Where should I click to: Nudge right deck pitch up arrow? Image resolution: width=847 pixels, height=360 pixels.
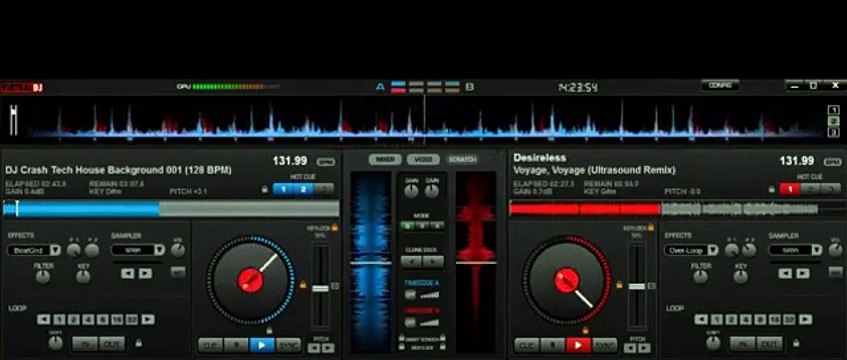(x=644, y=348)
